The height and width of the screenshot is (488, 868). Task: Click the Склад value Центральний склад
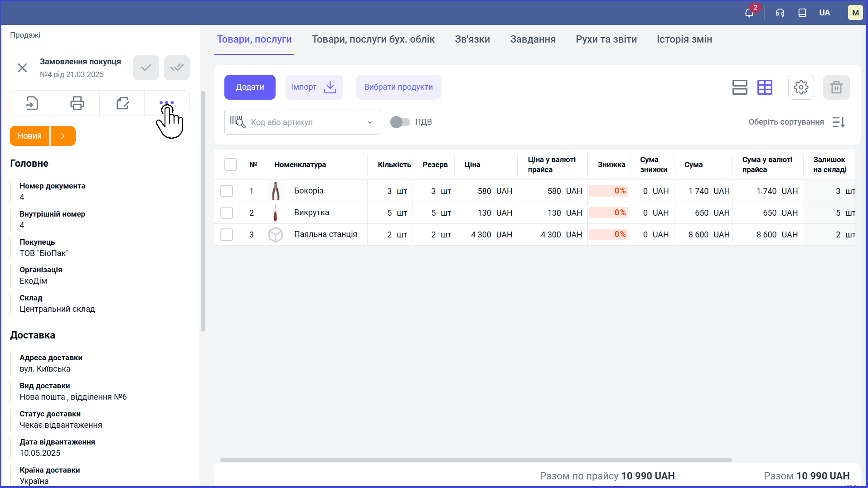point(57,309)
